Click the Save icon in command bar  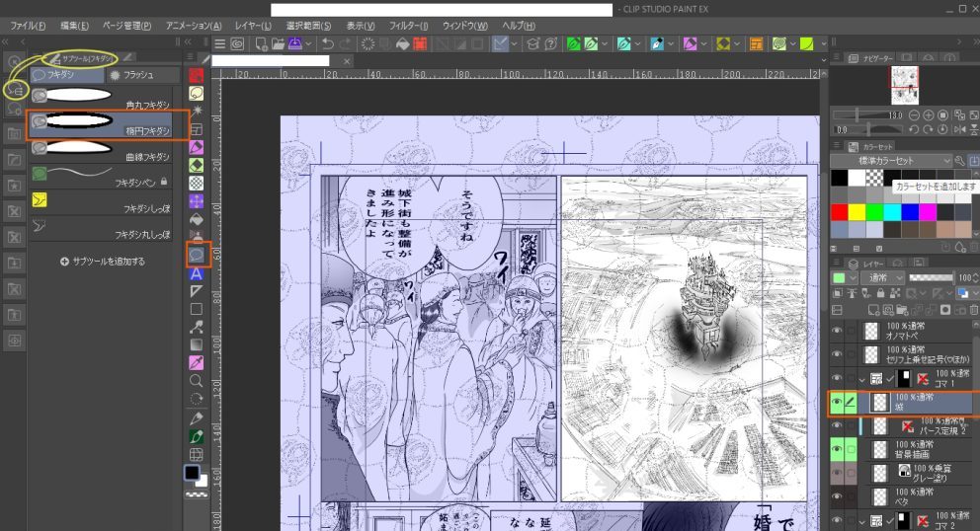[x=295, y=43]
